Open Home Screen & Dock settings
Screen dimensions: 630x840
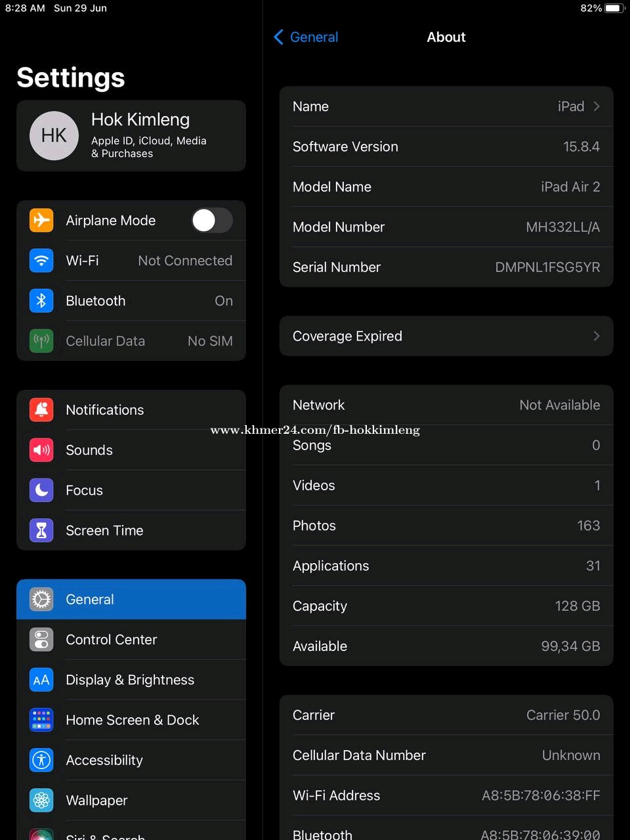131,720
